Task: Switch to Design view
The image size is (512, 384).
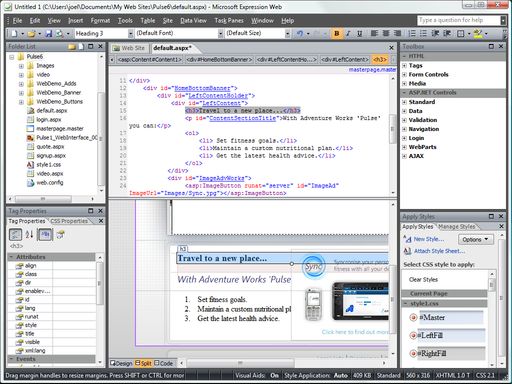Action: [122, 363]
